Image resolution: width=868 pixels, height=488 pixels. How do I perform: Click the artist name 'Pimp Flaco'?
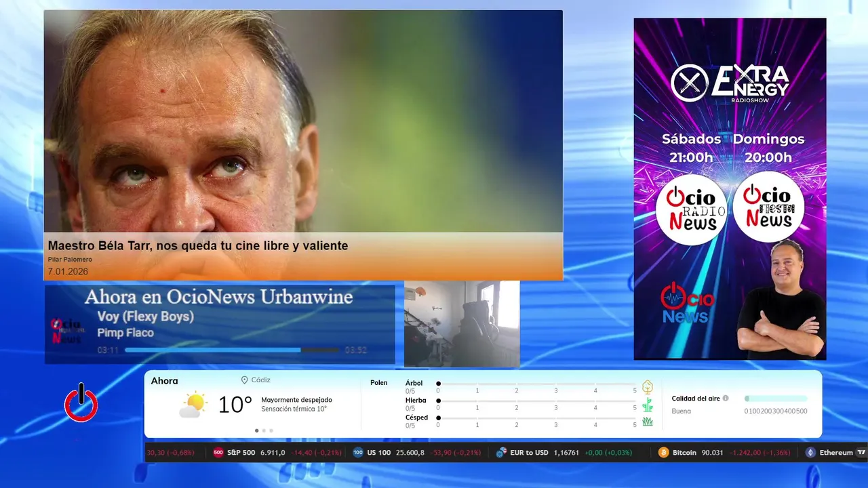125,333
